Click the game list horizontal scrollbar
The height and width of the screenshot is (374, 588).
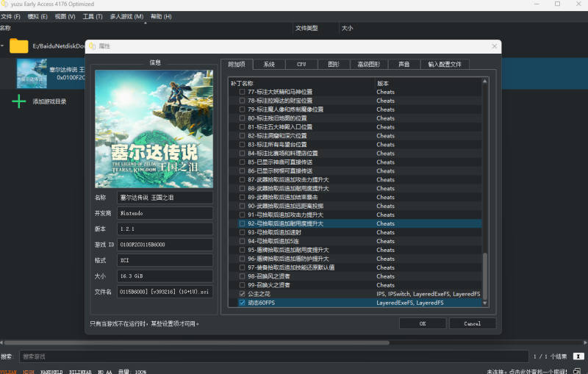(x=197, y=342)
